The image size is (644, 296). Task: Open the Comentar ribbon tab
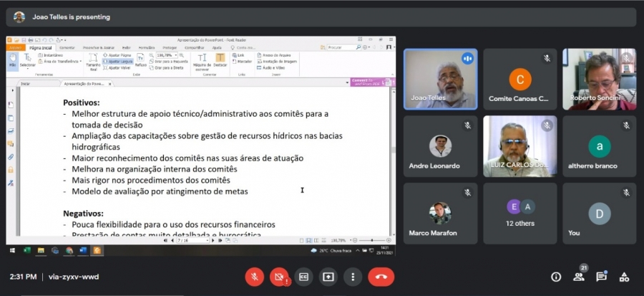click(69, 47)
